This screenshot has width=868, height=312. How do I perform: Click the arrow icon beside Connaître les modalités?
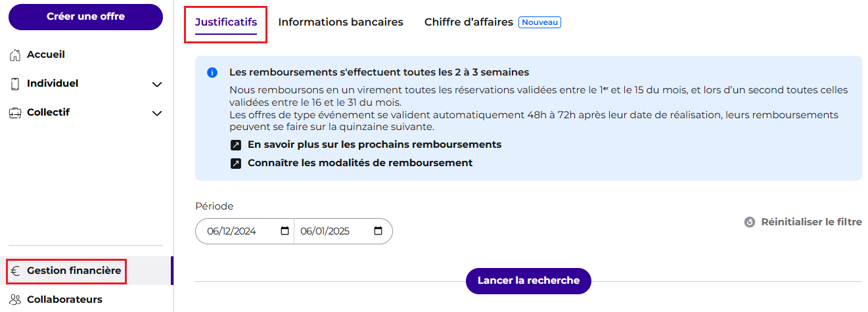click(236, 164)
